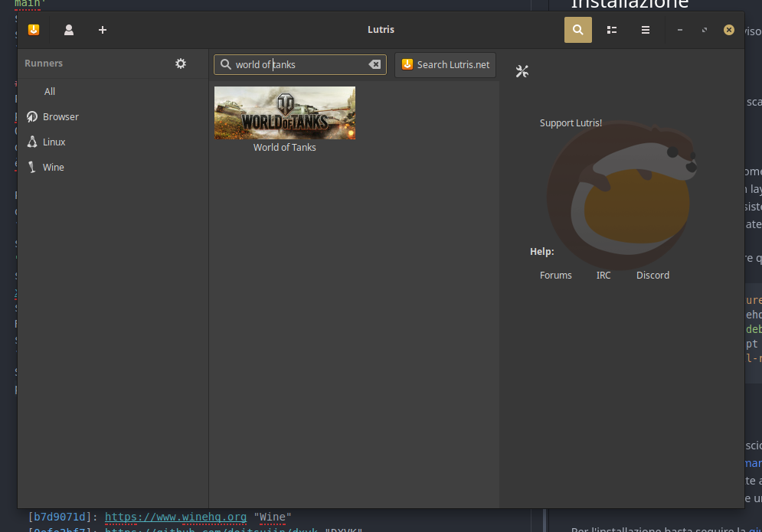Open winehq.org link in background editor

(175, 517)
